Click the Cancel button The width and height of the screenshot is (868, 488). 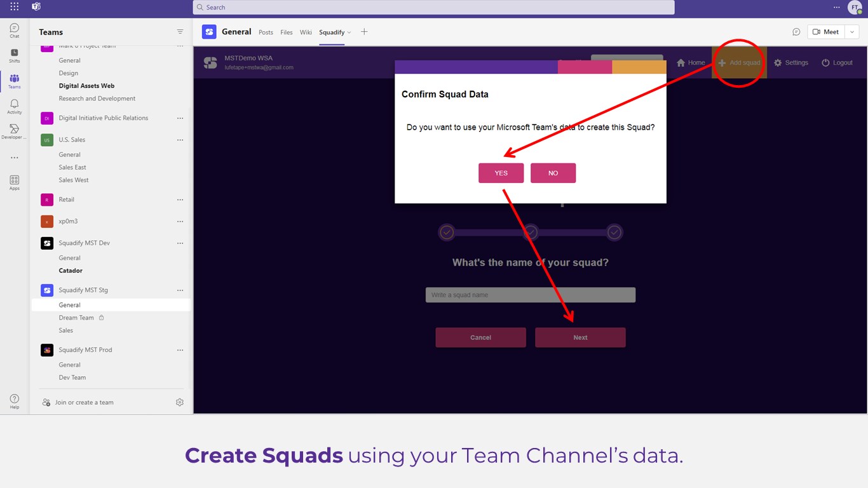481,337
